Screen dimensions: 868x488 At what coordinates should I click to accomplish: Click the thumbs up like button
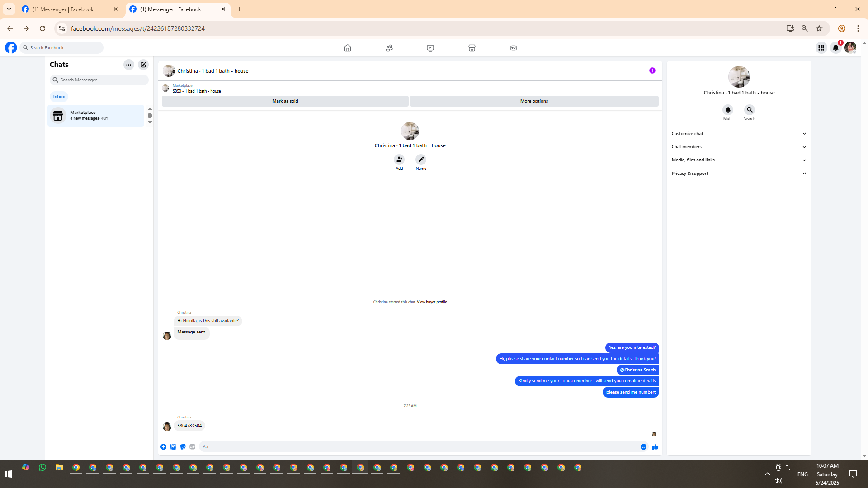(655, 447)
